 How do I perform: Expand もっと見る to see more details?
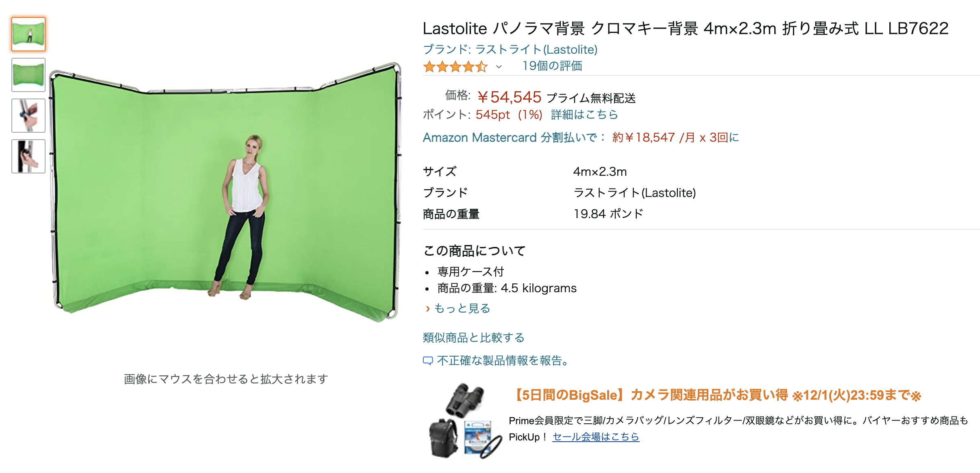tap(462, 309)
